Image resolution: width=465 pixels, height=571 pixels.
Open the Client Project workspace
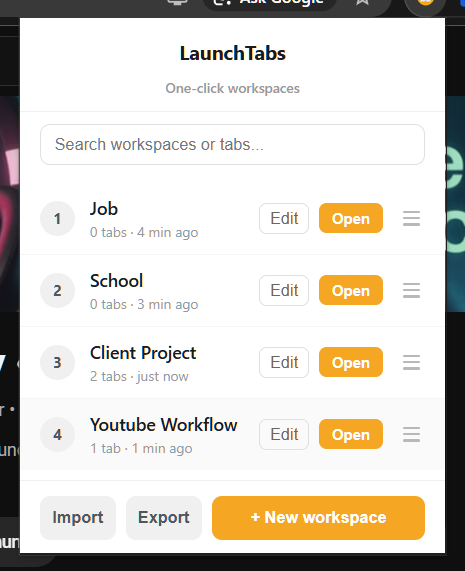pyautogui.click(x=351, y=362)
